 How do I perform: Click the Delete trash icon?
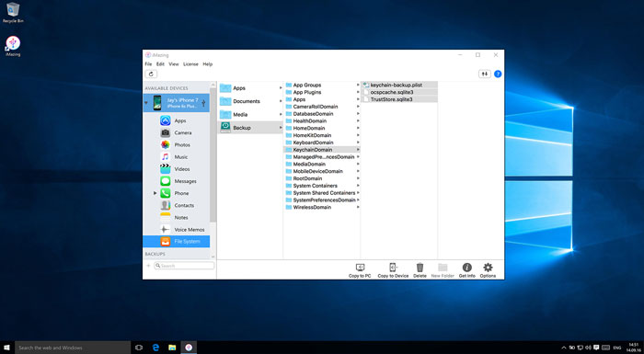click(420, 270)
